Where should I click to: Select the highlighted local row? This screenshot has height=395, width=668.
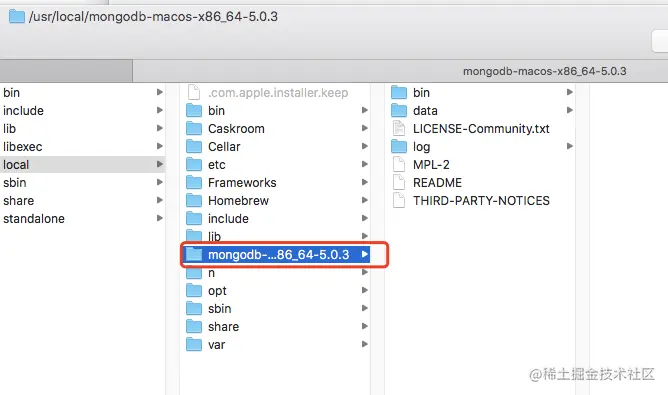(x=83, y=164)
